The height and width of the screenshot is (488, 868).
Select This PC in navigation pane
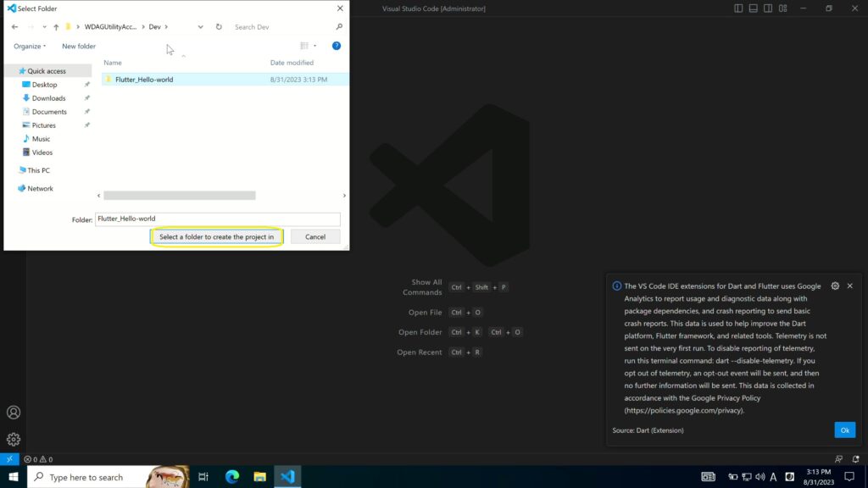coord(38,170)
